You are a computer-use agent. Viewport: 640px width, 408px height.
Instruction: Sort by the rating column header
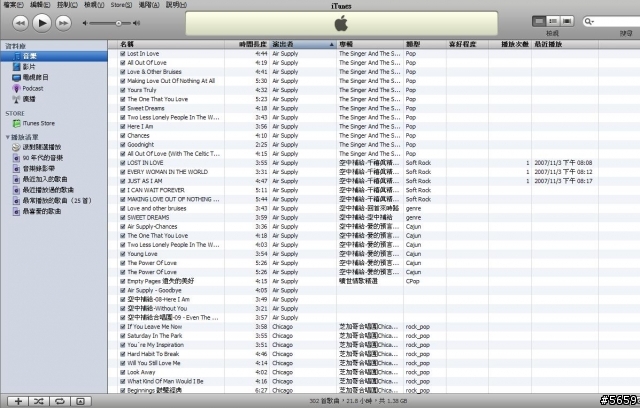click(467, 44)
